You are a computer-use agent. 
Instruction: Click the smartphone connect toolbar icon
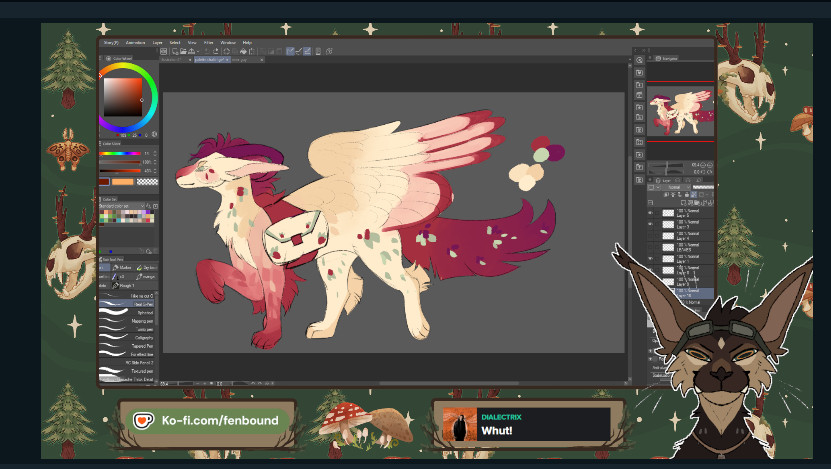pos(318,51)
